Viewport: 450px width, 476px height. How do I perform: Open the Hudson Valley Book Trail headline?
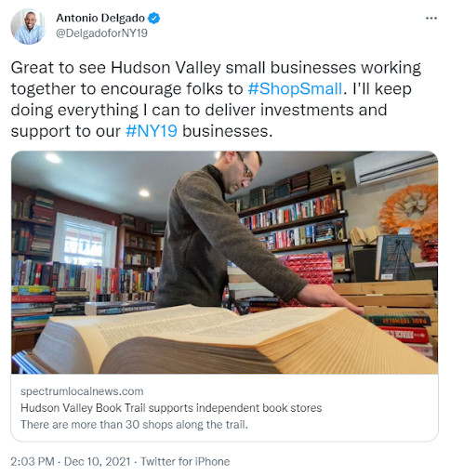point(171,408)
